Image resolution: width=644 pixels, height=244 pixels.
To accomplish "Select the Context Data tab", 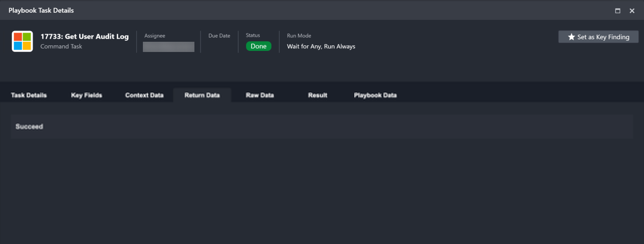I will pyautogui.click(x=144, y=95).
